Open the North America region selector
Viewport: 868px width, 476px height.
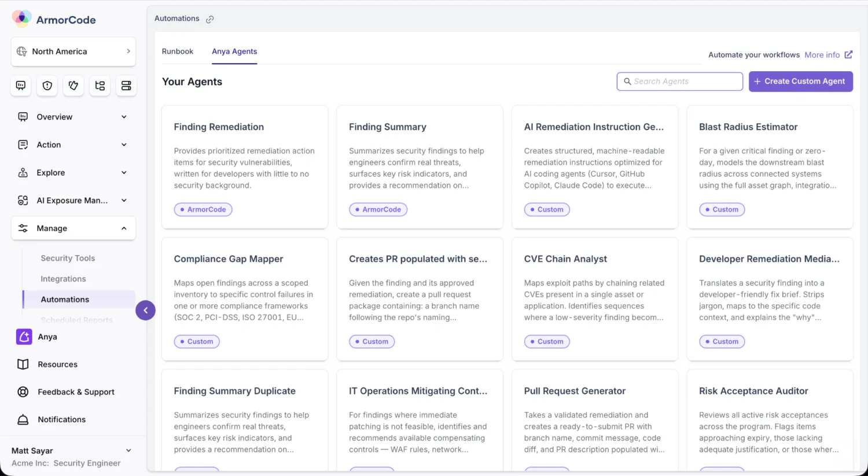73,51
